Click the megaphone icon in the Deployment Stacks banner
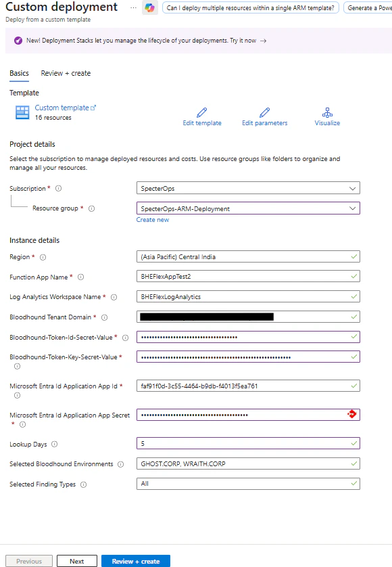392x567 pixels. [x=18, y=41]
